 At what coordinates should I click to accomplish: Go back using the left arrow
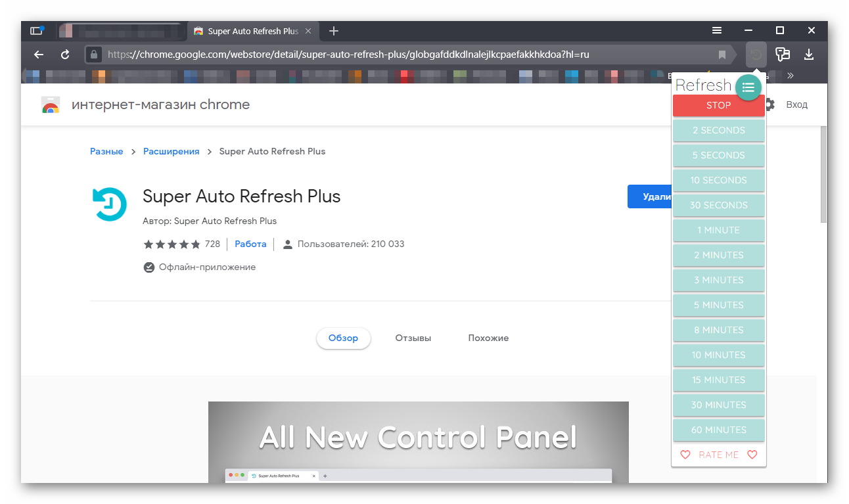pos(39,55)
